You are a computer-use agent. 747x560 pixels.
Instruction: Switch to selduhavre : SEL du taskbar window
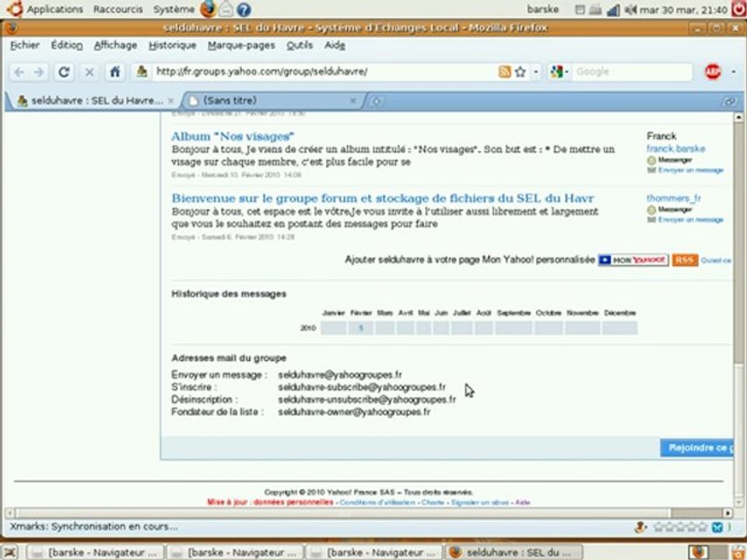pos(514,552)
